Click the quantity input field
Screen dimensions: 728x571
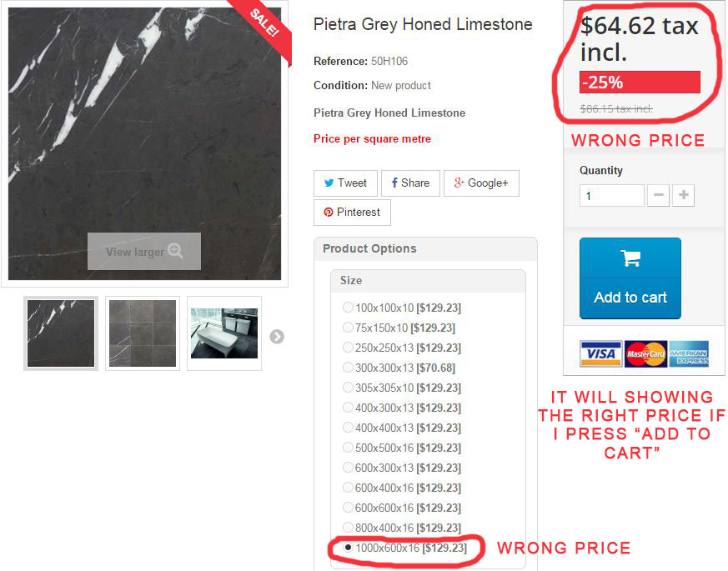[x=611, y=195]
